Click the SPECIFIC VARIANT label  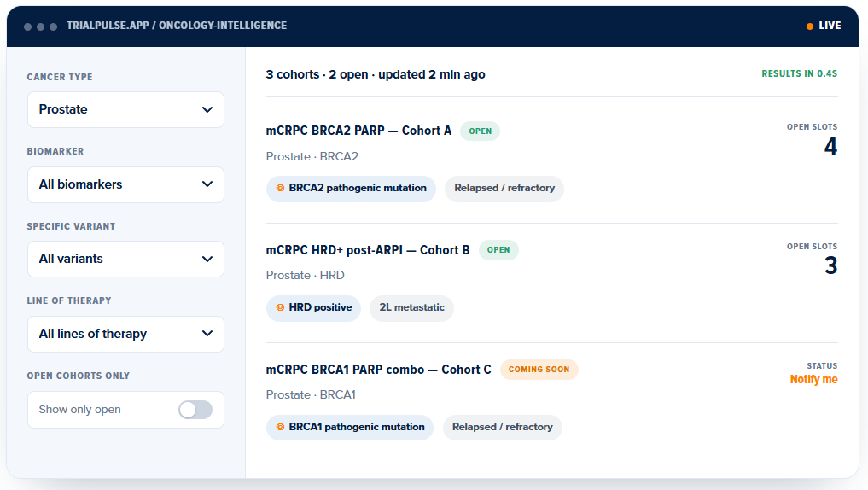point(72,226)
